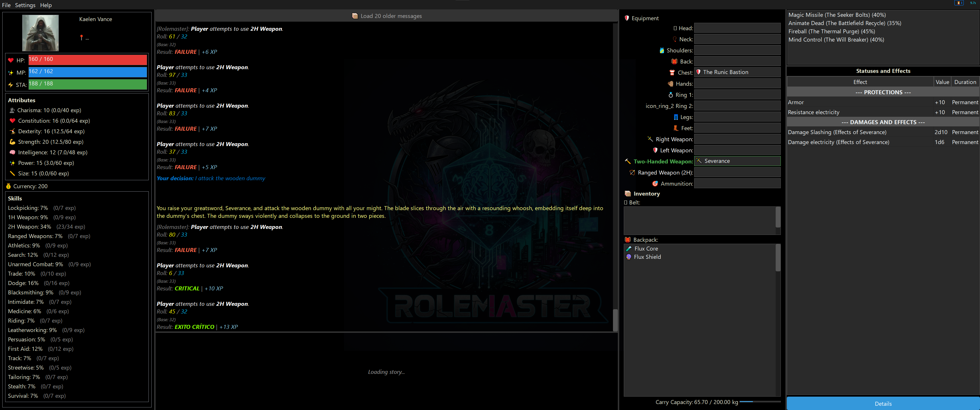
Task: Select the Survival: 7% skill
Action: click(x=37, y=396)
